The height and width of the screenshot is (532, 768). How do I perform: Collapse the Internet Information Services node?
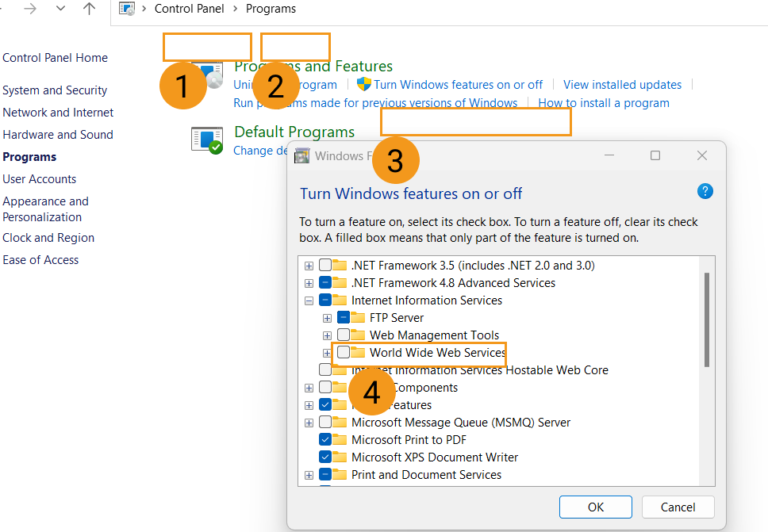coord(309,300)
